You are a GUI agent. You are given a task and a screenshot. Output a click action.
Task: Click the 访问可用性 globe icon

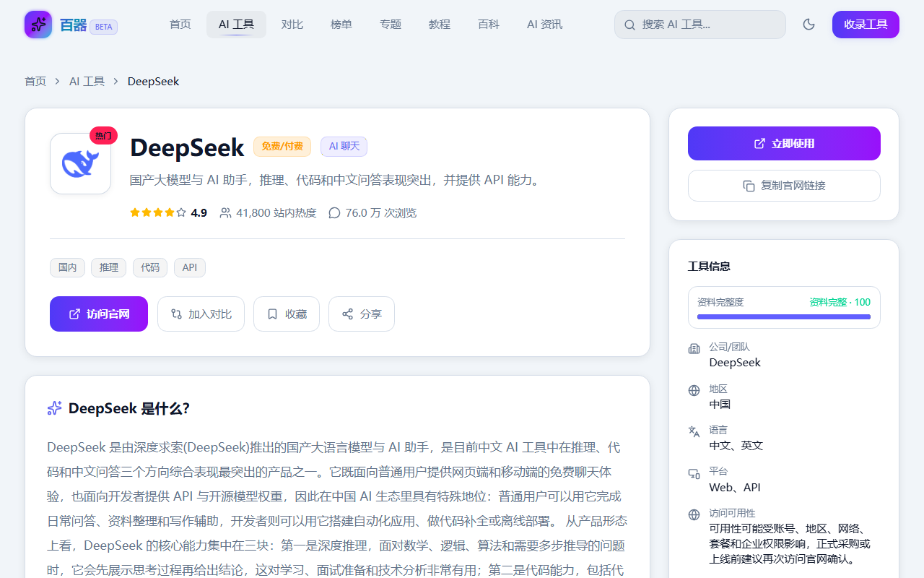[x=694, y=514]
